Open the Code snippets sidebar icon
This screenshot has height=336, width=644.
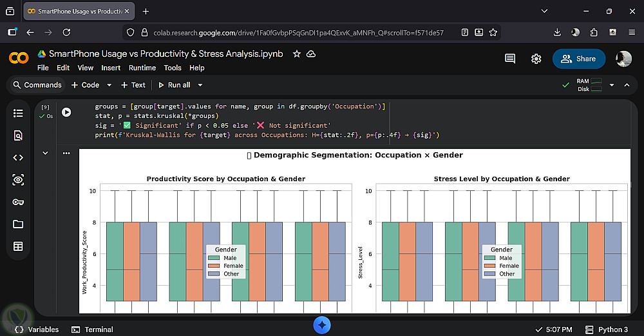(x=18, y=157)
